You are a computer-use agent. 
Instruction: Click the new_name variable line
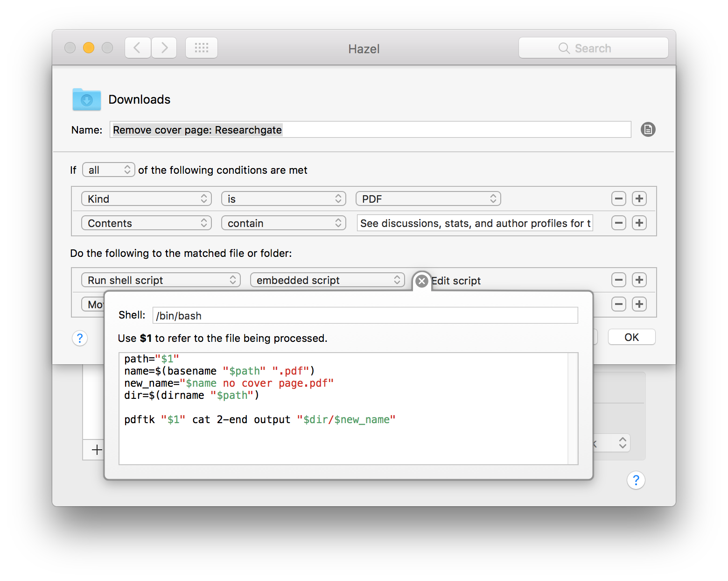click(x=229, y=383)
